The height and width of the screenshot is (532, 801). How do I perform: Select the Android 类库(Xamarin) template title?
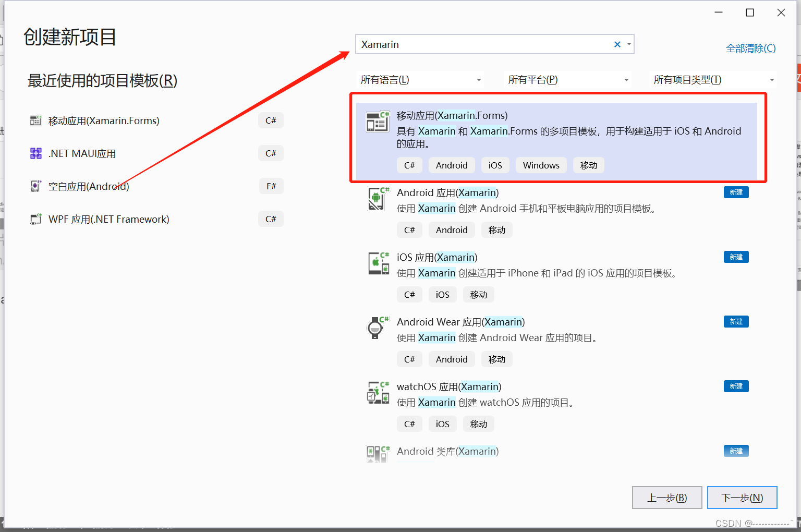(448, 451)
